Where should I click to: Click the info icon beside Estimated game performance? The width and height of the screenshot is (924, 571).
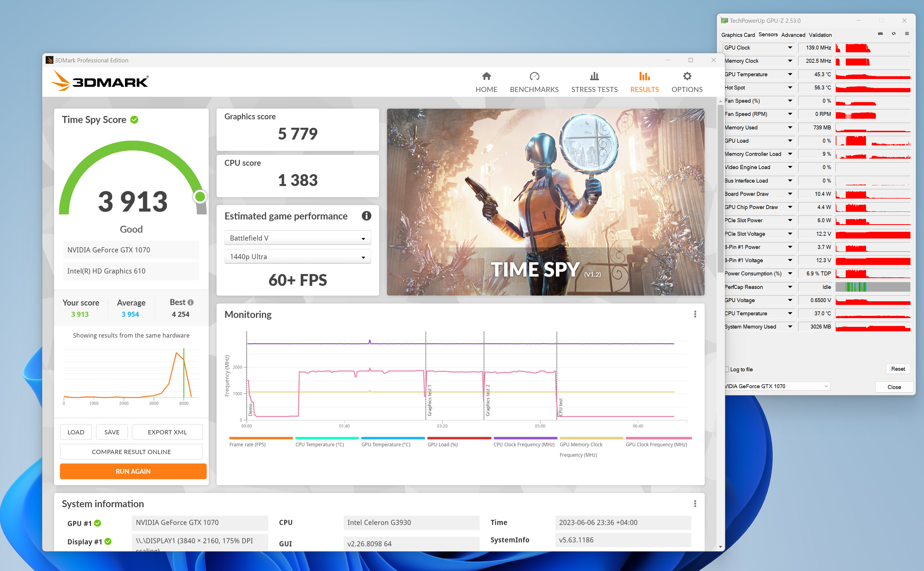[366, 216]
